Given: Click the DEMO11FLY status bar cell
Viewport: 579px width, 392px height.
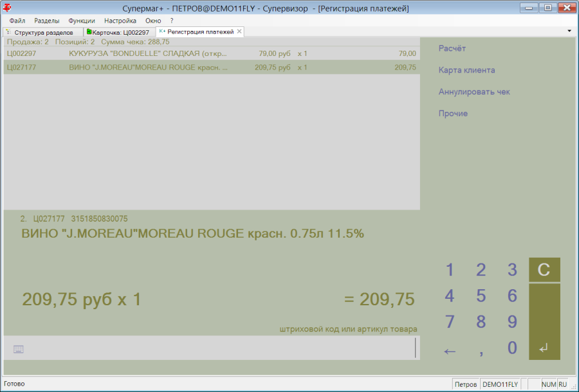Looking at the screenshot, I should [500, 384].
